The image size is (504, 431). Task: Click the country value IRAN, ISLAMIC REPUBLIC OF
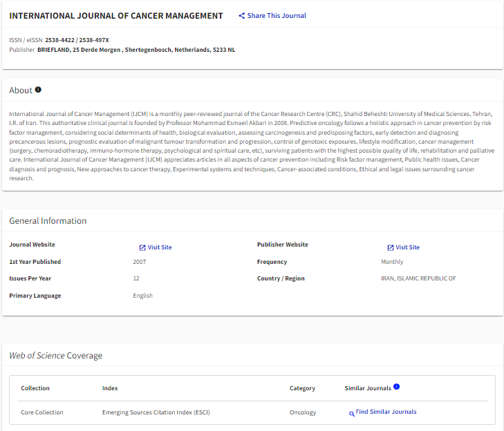418,278
